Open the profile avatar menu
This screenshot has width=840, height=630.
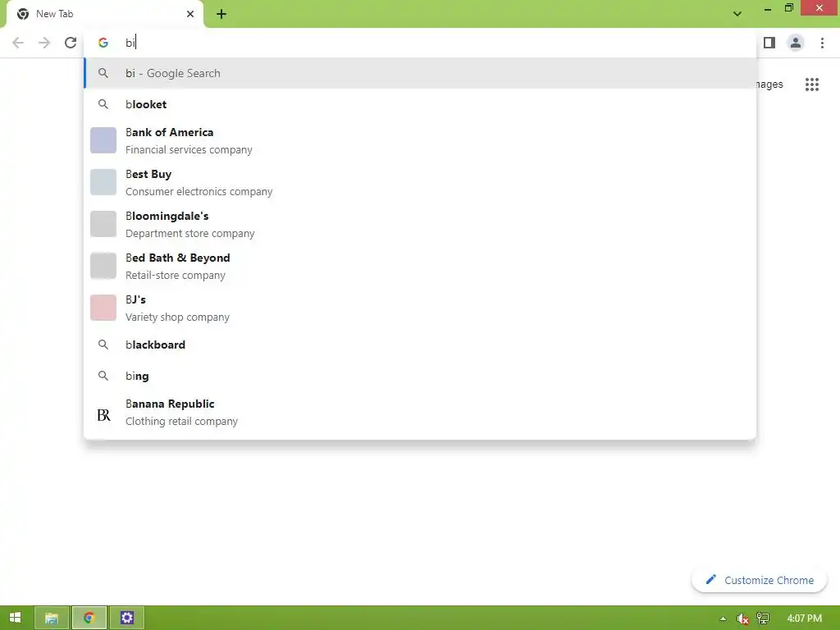pos(796,43)
